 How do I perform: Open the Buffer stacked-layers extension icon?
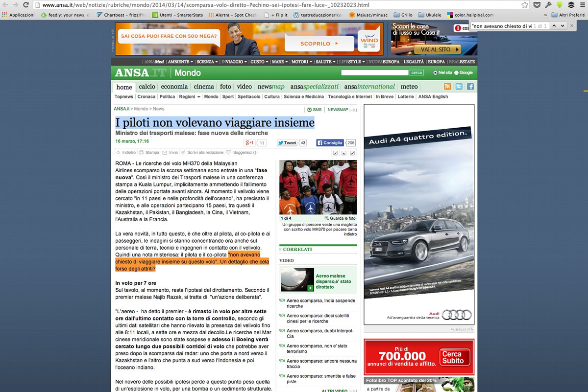click(x=571, y=5)
